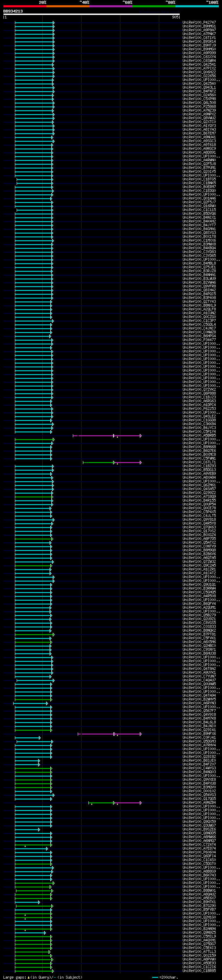Select the UniRef100_A9NZB4 label
Viewport: 222px width, 980px height.
199,803
